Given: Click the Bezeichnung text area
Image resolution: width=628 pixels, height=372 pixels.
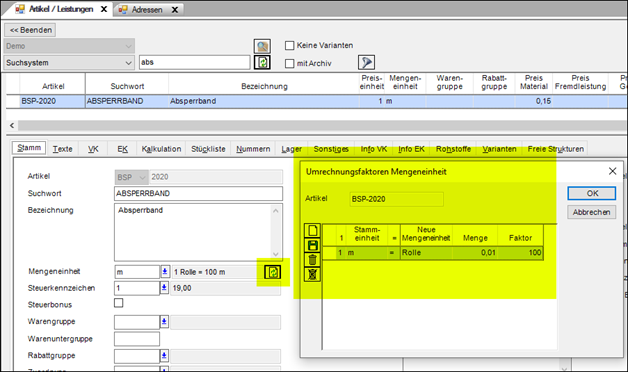Looking at the screenshot, I should tap(193, 232).
